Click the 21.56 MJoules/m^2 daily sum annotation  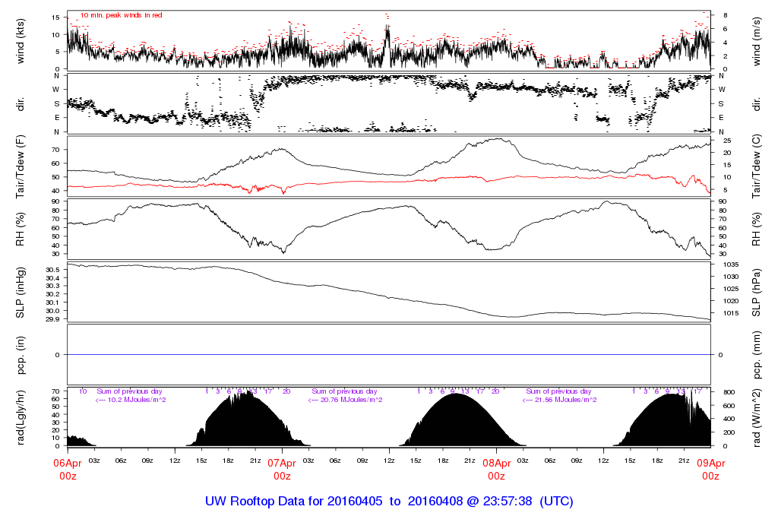[x=560, y=400]
